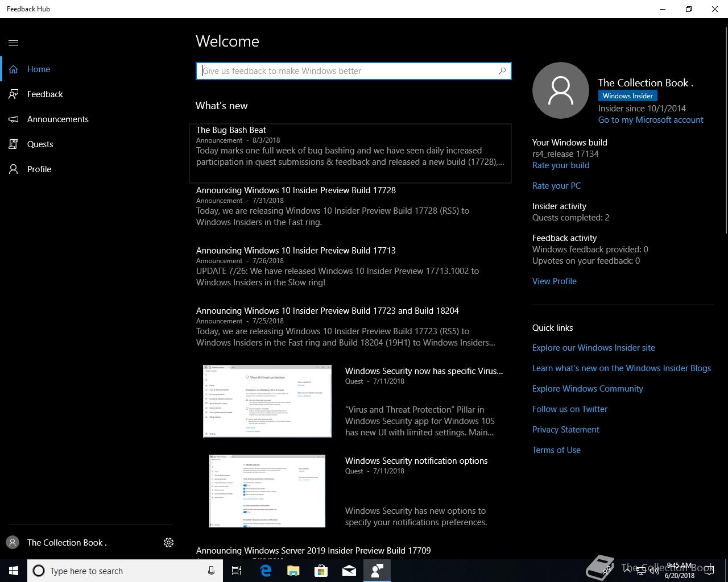Click the Rate your build link
The image size is (728, 582).
pos(561,165)
